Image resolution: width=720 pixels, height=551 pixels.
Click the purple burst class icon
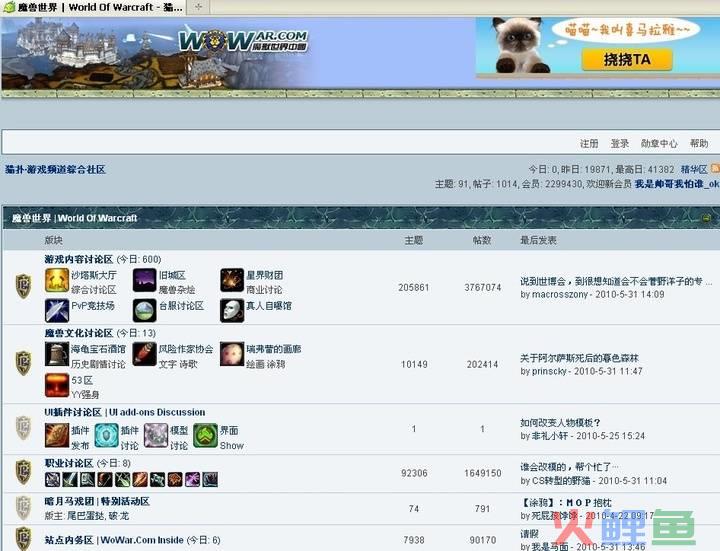click(192, 480)
